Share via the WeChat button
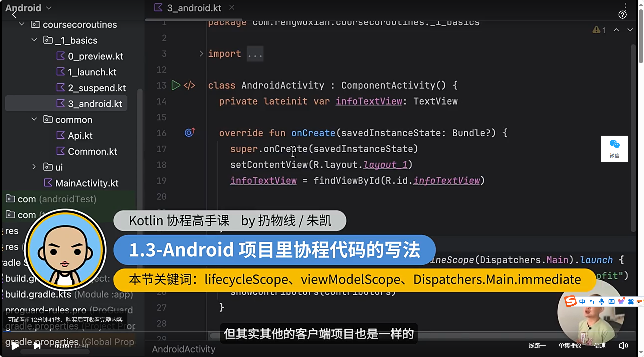This screenshot has width=644, height=357. 614,149
